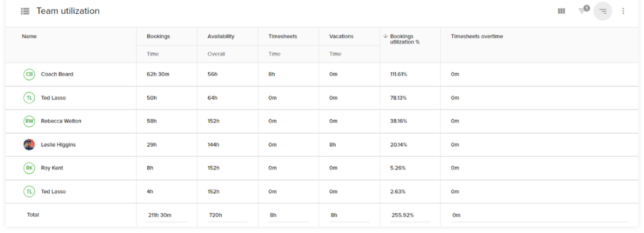644x233 pixels.
Task: Click the Name column header
Action: (29, 36)
